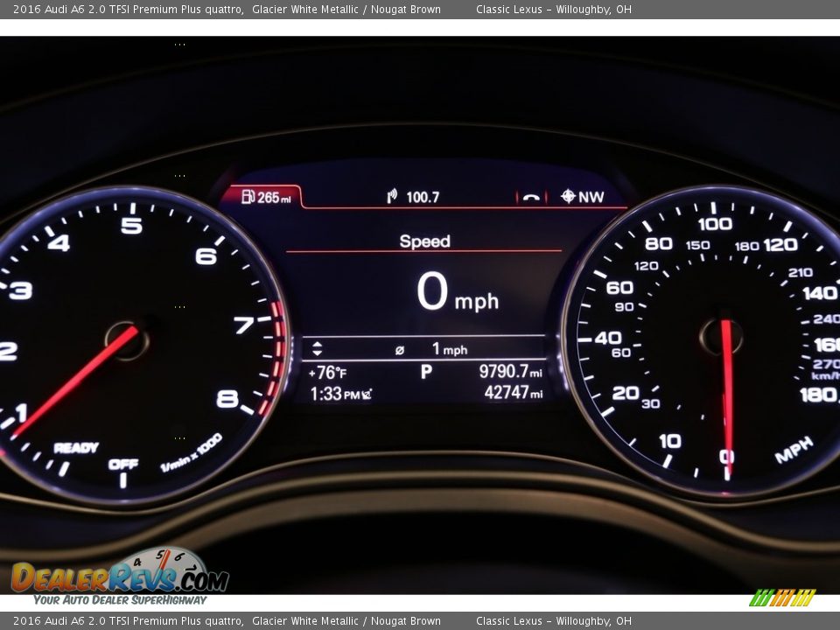Select the 100.7 radio station readout
This screenshot has height=630, width=840.
click(423, 197)
